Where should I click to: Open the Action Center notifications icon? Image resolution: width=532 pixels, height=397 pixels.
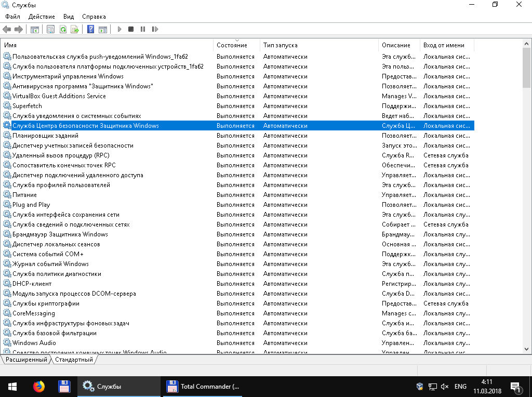click(x=516, y=387)
